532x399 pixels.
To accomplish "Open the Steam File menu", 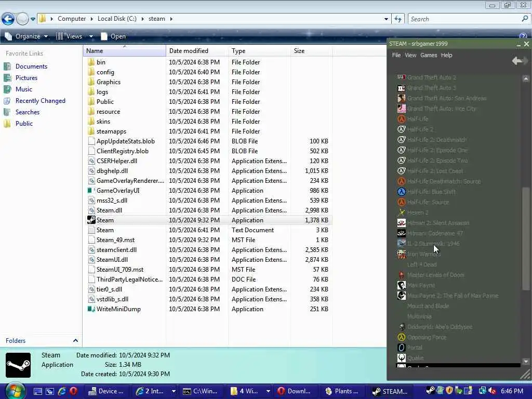I will (x=396, y=55).
